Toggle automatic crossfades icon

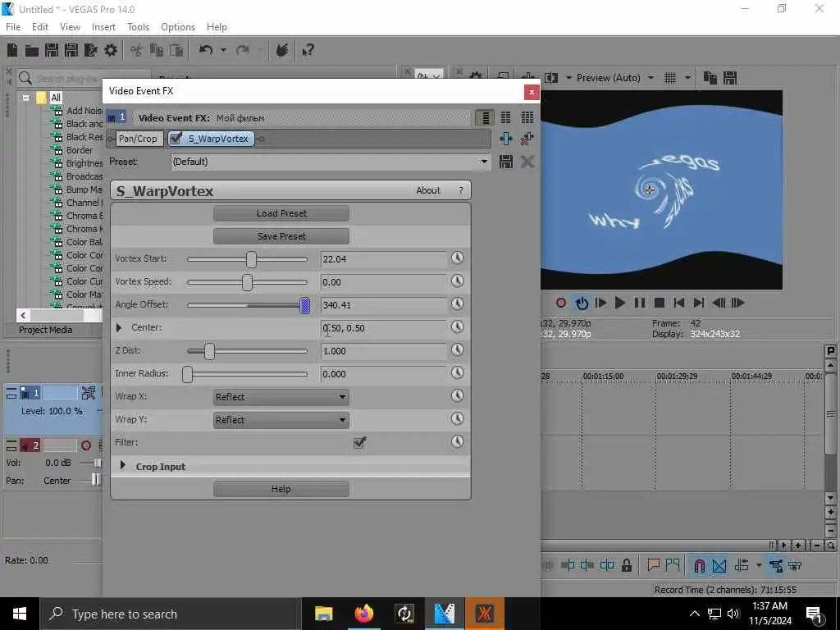(x=719, y=566)
